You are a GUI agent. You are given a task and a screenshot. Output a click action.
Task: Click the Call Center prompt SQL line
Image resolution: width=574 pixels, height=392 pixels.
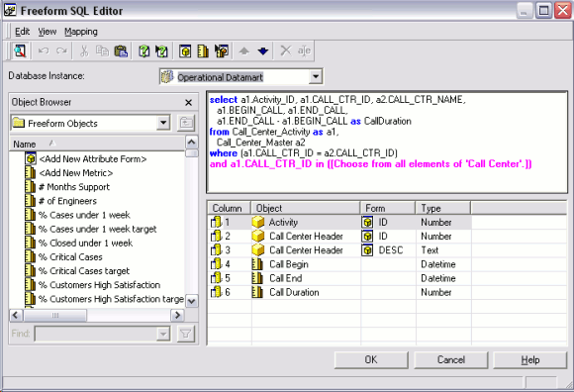[370, 163]
